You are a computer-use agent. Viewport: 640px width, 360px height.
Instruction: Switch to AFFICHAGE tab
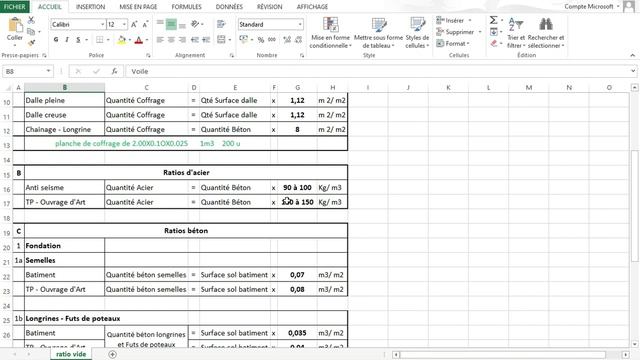click(x=312, y=7)
